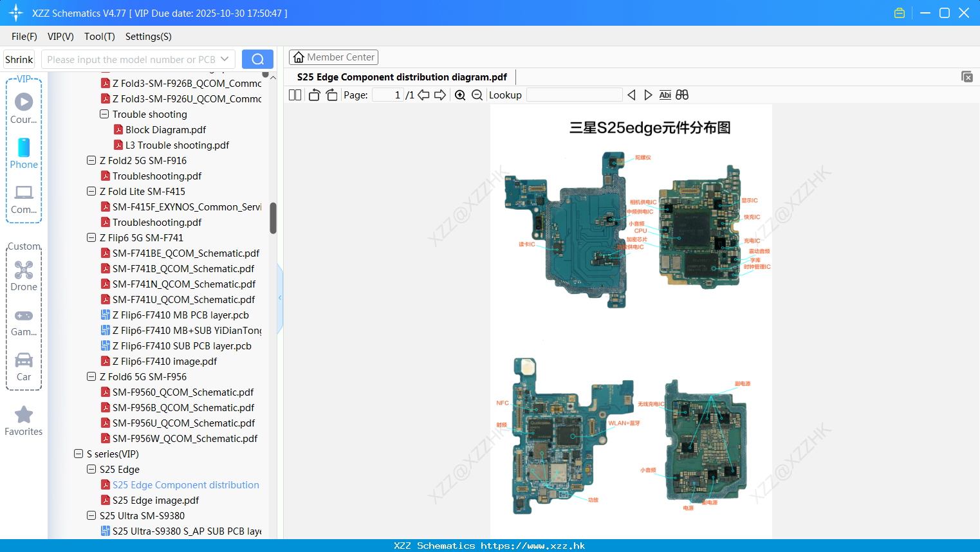This screenshot has height=552, width=980.
Task: Click the tree vertical scrollbar thumb
Action: click(x=273, y=218)
